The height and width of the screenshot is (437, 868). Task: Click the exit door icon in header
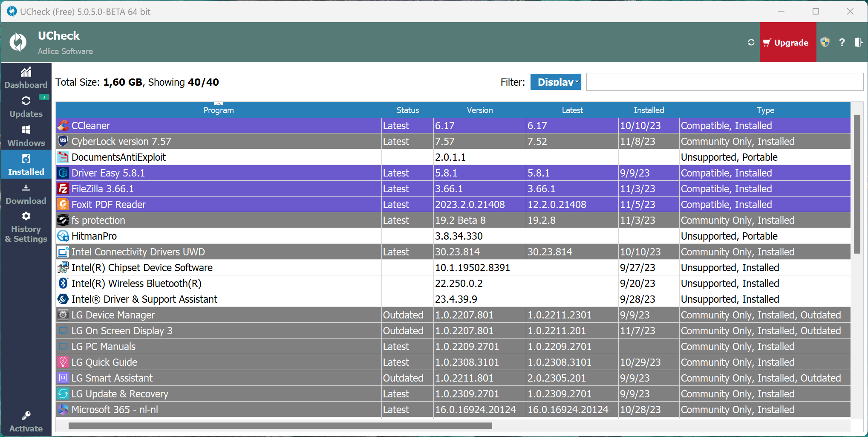(858, 42)
